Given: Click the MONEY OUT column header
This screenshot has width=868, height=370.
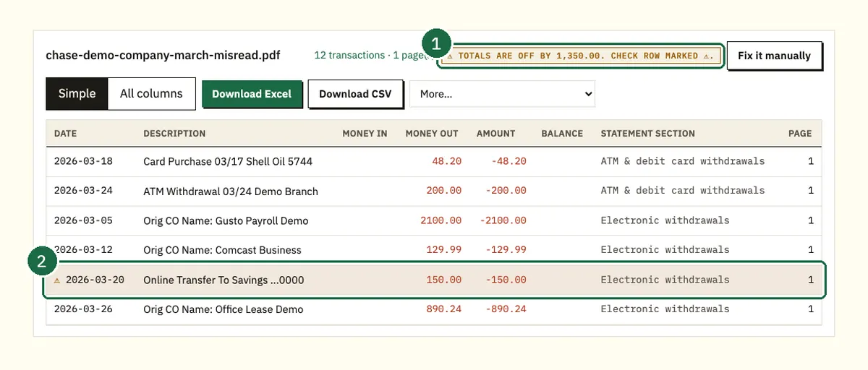Looking at the screenshot, I should tap(432, 134).
